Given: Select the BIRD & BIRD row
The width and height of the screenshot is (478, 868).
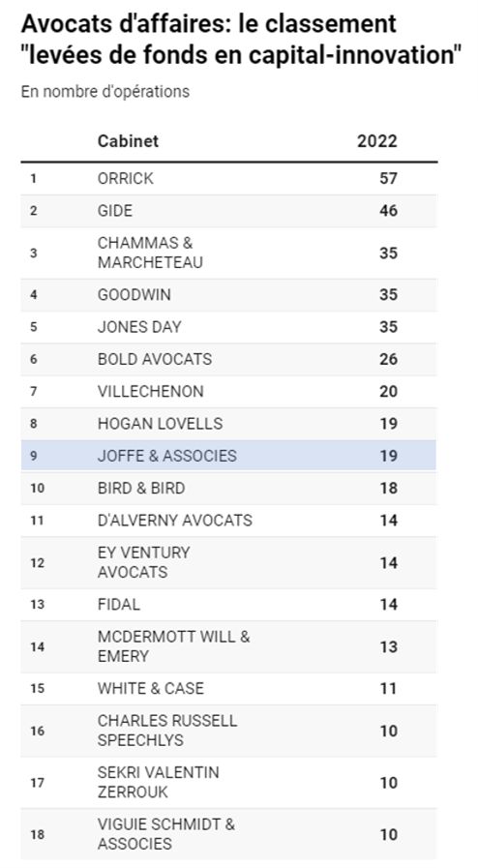Looking at the screenshot, I should pos(228,489).
